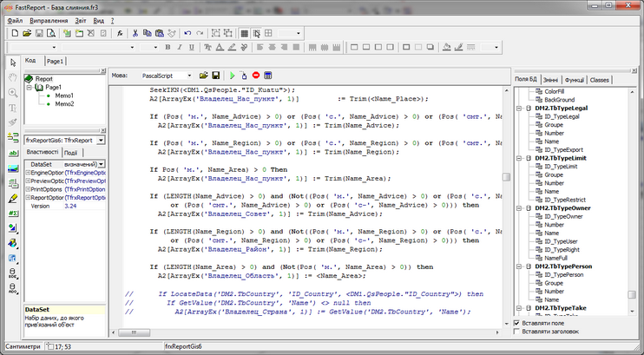Select the Draw pencil tool
Image resolution: width=644 pixels, height=355 pixels.
click(x=13, y=199)
